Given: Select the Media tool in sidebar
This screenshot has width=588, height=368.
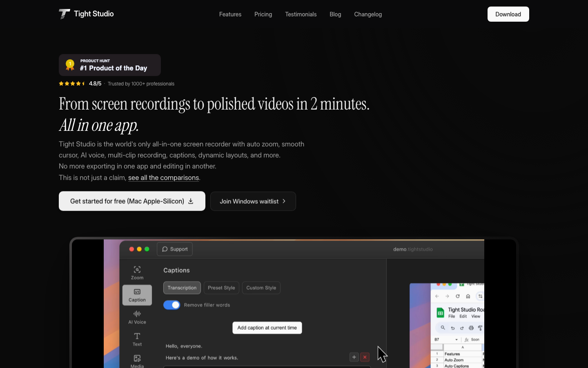Looking at the screenshot, I should (x=137, y=361).
